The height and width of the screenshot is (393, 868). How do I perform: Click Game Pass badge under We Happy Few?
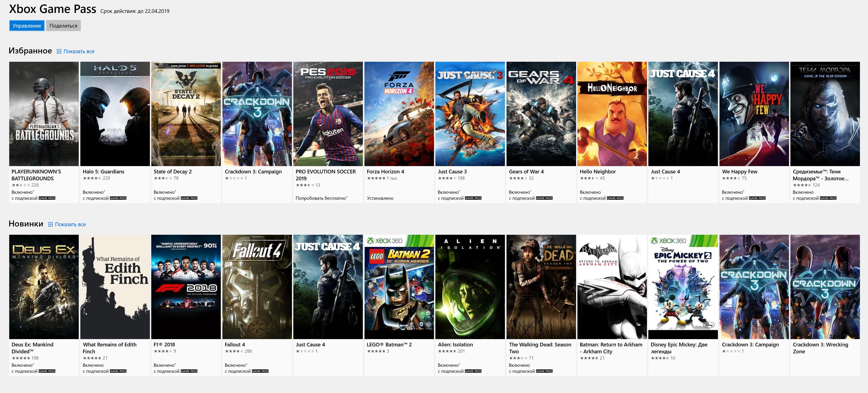pos(757,198)
